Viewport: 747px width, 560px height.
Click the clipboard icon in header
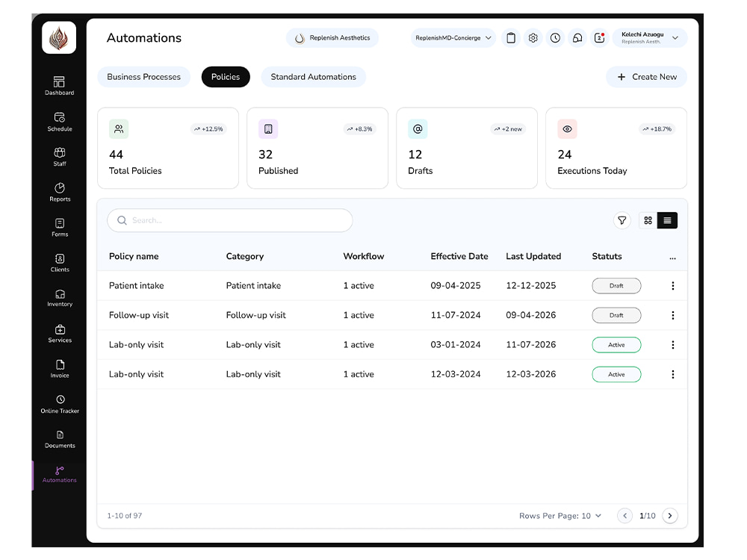tap(511, 38)
